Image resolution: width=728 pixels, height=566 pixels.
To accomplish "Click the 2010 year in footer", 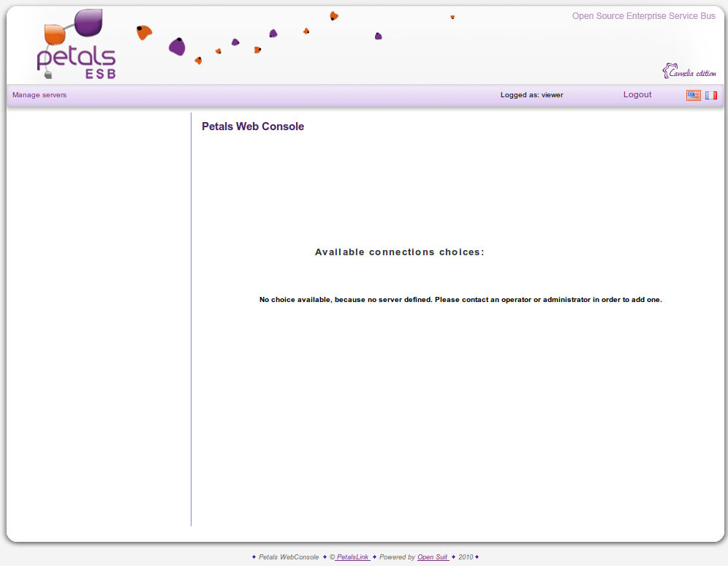I will point(466,557).
